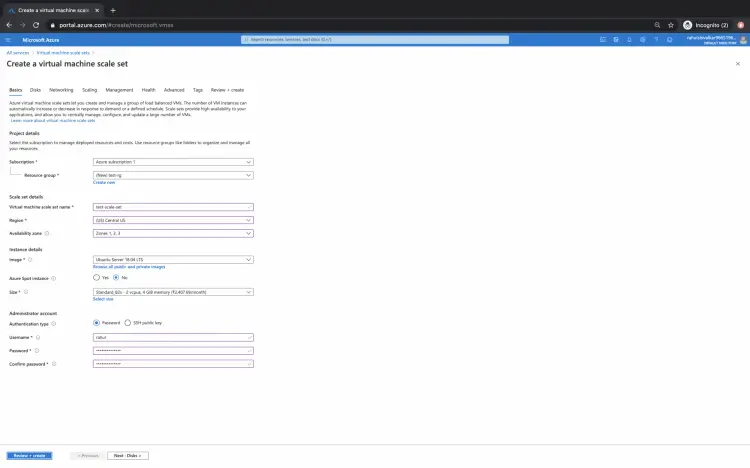Open the Incognito profile indicator
Screen dimensions: 750x468
(x=706, y=25)
